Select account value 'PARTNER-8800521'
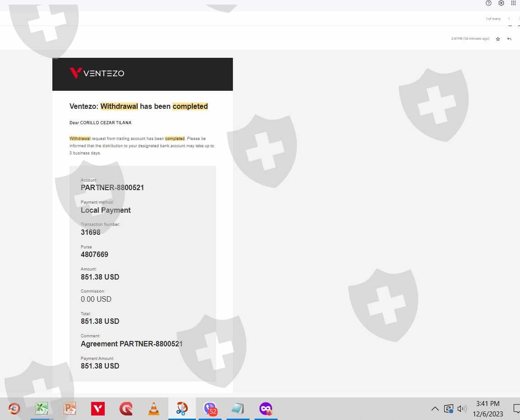Image resolution: width=520 pixels, height=420 pixels. pos(112,187)
